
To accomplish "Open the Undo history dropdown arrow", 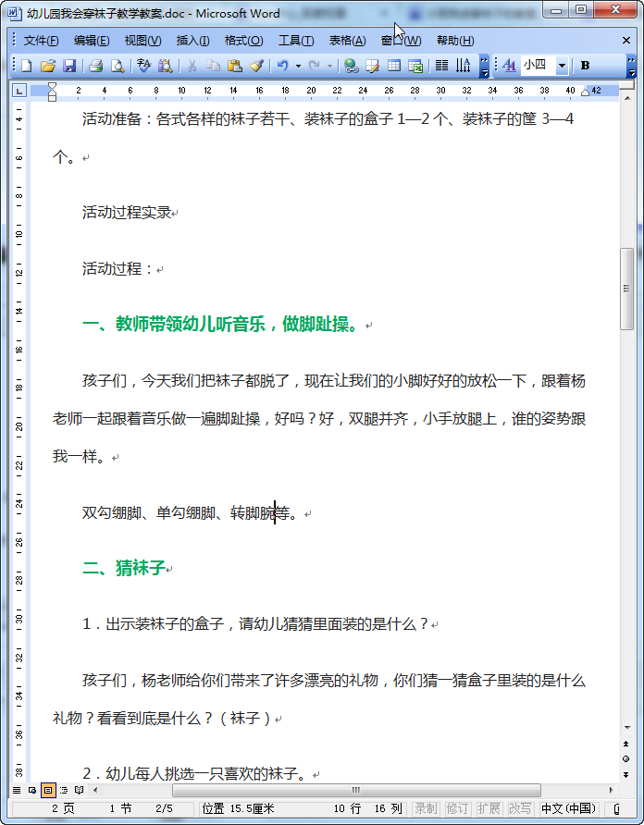I will click(298, 66).
